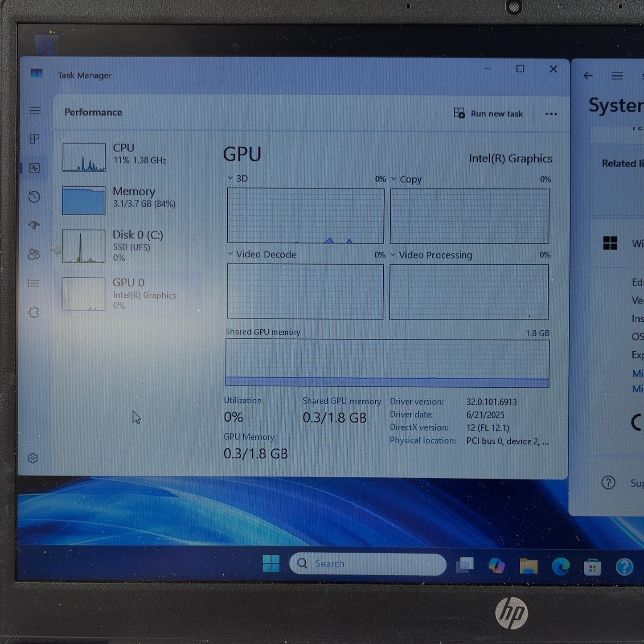Screen dimensions: 644x644
Task: Open the Services page in Task Manager sidebar
Action: click(34, 312)
